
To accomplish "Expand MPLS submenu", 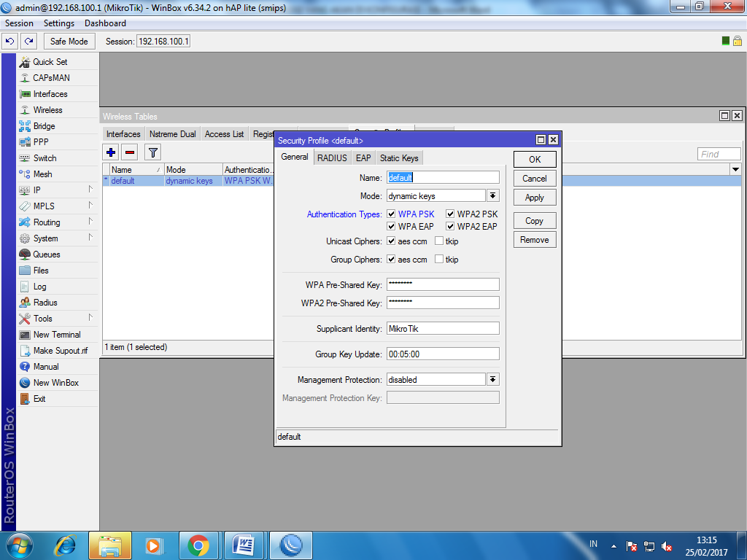I will click(90, 205).
